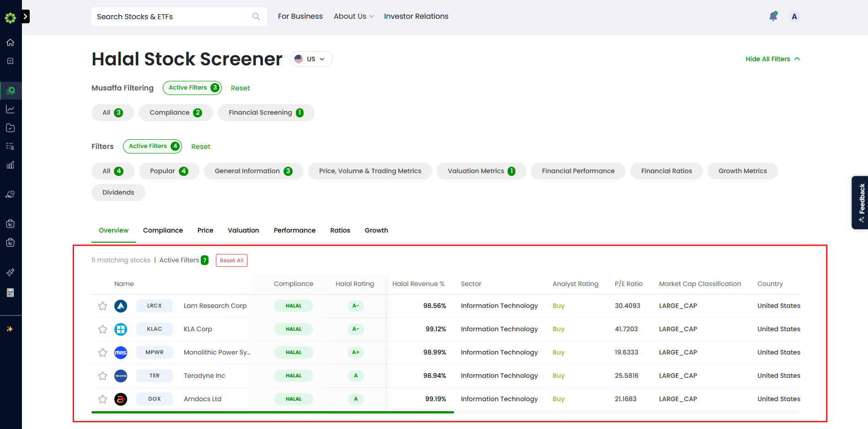
Task: Open the user profile avatar A
Action: click(794, 16)
